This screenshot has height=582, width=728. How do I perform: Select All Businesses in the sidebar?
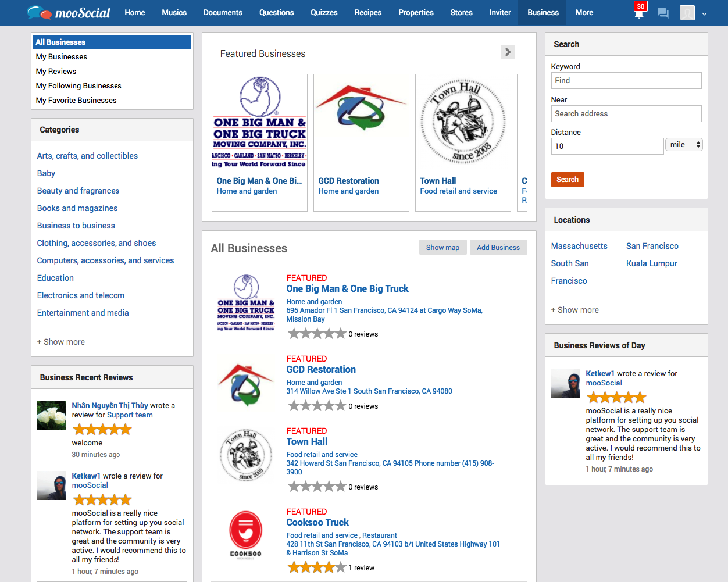point(112,42)
